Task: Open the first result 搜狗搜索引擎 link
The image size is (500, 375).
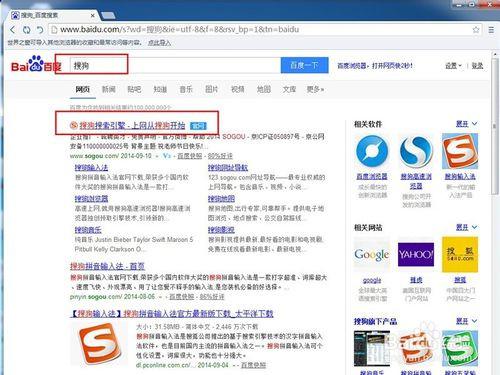Action: pyautogui.click(x=132, y=125)
